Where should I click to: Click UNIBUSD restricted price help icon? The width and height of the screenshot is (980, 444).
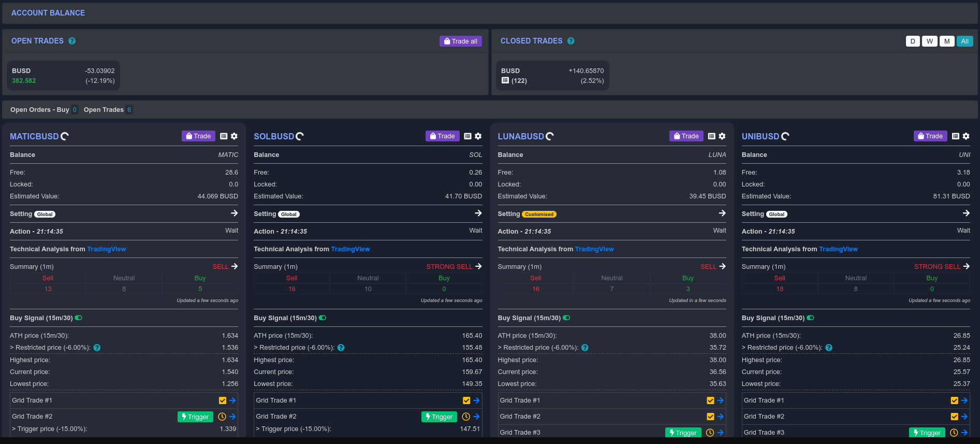point(829,348)
